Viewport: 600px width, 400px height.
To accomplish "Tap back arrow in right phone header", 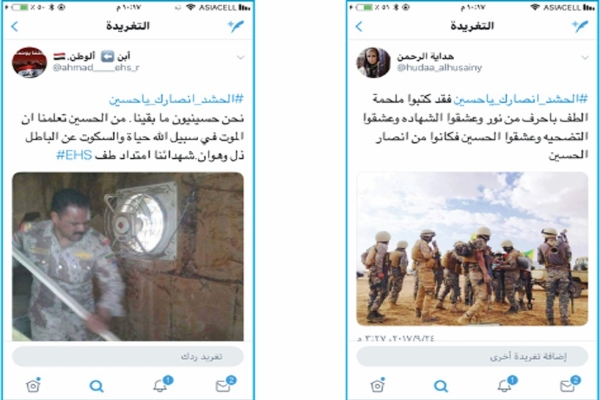I will (x=359, y=26).
